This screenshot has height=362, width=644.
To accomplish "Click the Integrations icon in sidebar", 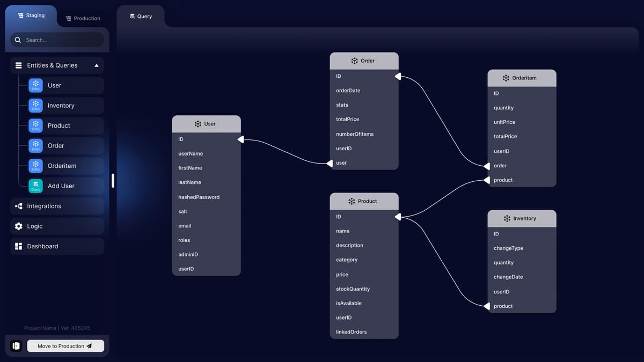I will coord(19,206).
